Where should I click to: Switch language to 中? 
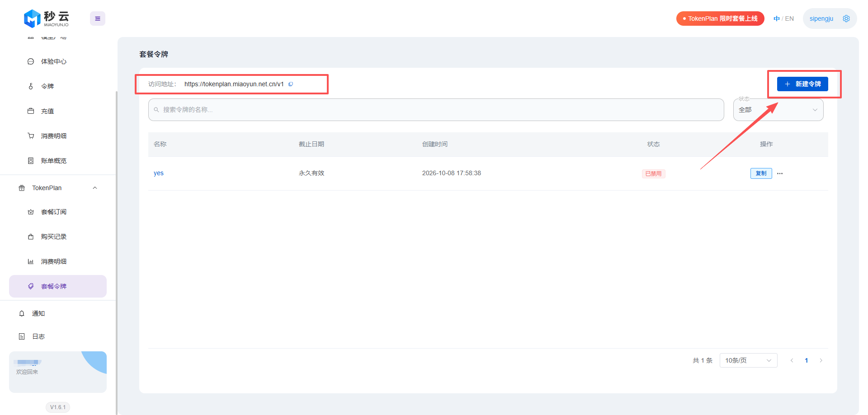pyautogui.click(x=777, y=19)
